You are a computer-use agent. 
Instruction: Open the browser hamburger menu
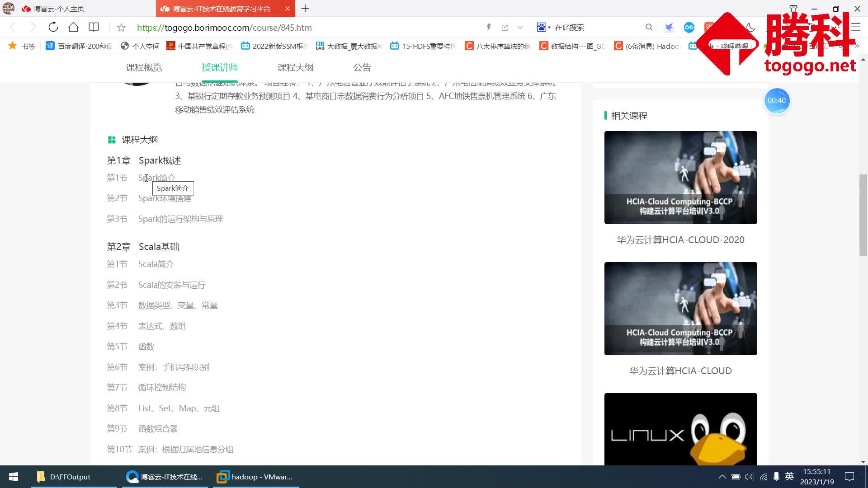point(856,27)
